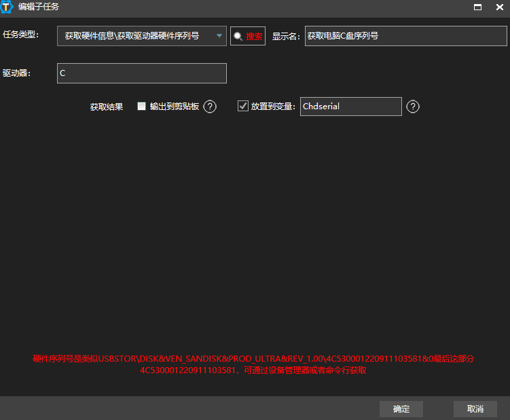Click the 搜索 button text
The width and height of the screenshot is (510, 420).
point(254,37)
